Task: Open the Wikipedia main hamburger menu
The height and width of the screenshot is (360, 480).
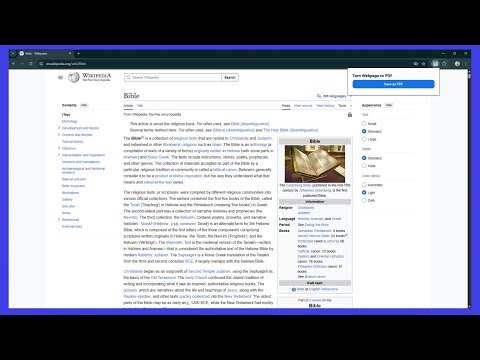Action: 60,77
